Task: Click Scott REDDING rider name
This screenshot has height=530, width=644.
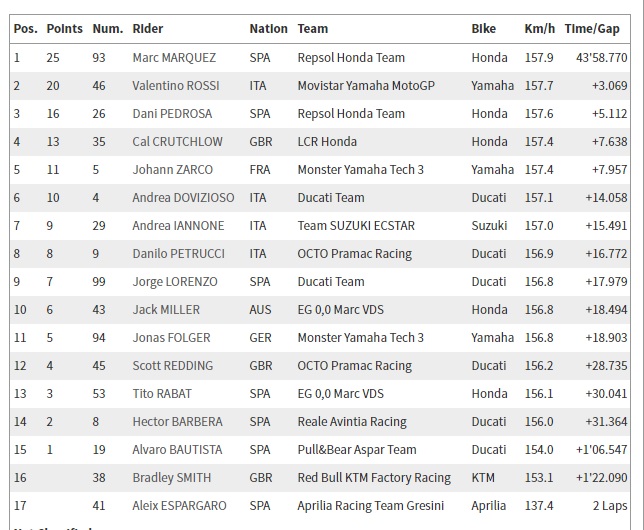Action: pos(172,366)
